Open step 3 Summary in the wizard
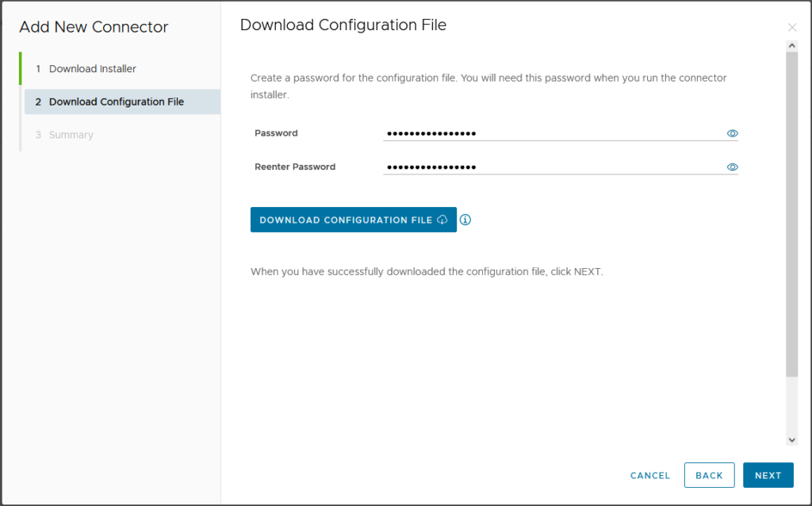This screenshot has width=812, height=506. click(x=71, y=135)
